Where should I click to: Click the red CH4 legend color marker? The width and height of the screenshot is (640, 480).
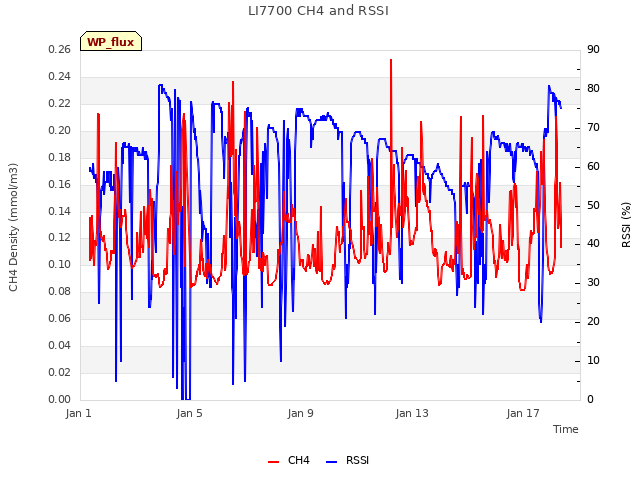tap(273, 462)
